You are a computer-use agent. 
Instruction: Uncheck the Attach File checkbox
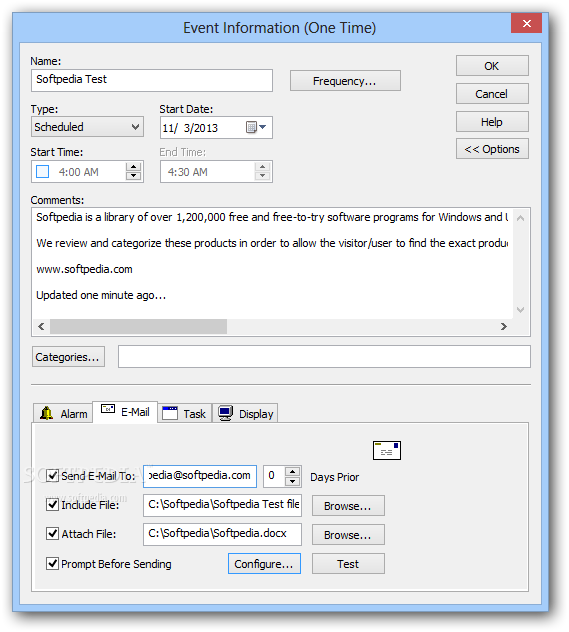pos(52,534)
